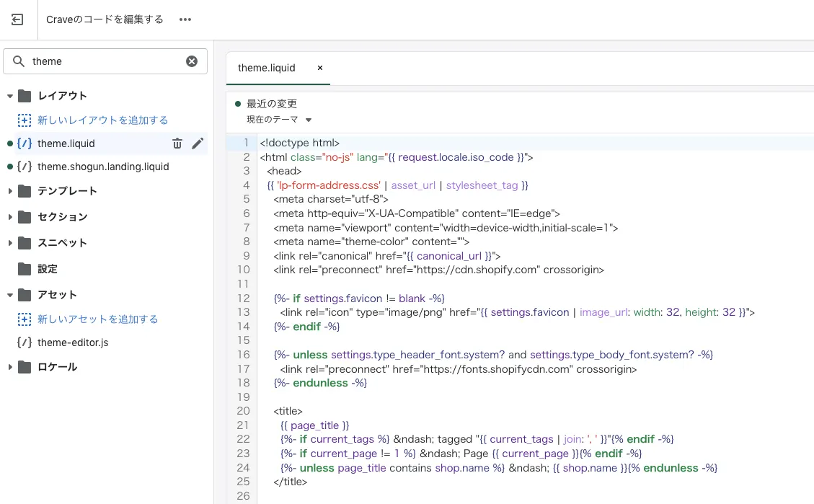Click the search magnifier icon

19,61
